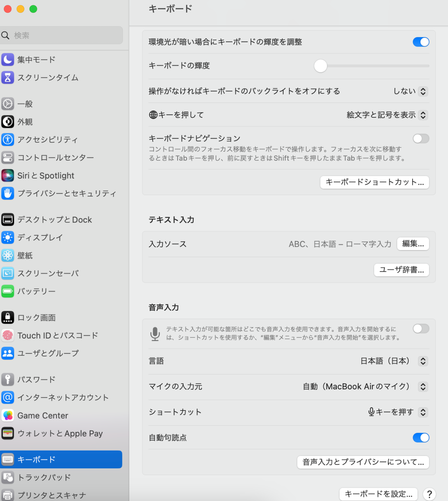Open the help question mark button
448x501 pixels.
[429, 494]
